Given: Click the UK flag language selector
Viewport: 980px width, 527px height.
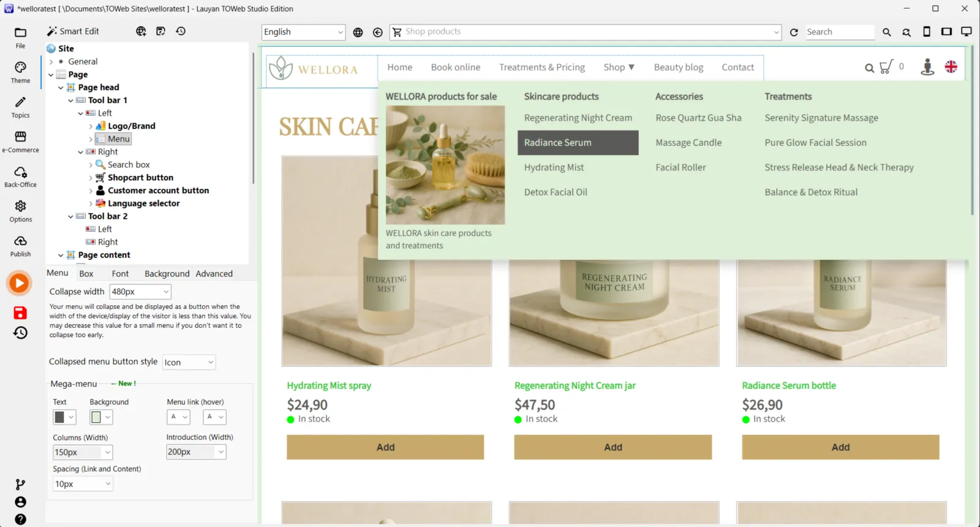Looking at the screenshot, I should pyautogui.click(x=951, y=67).
